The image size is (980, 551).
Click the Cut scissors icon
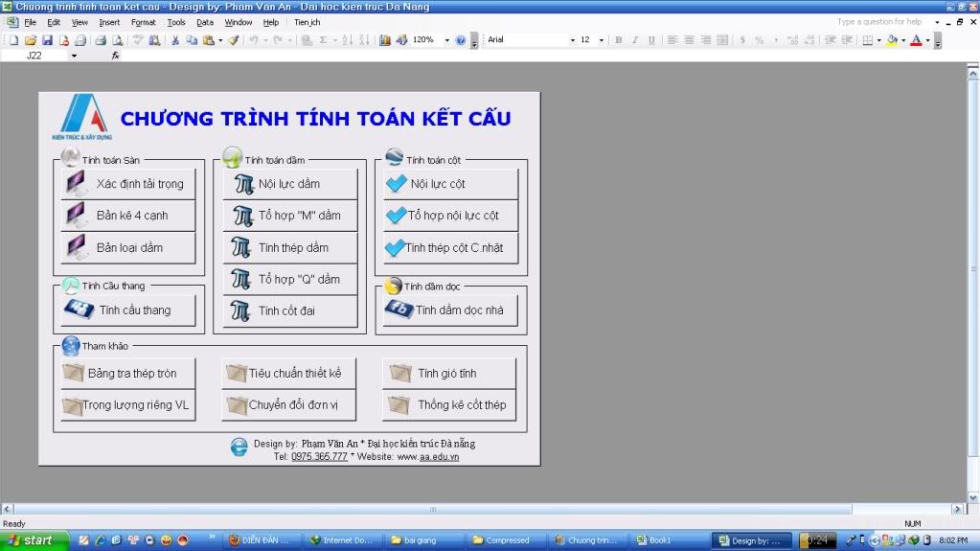pos(175,40)
